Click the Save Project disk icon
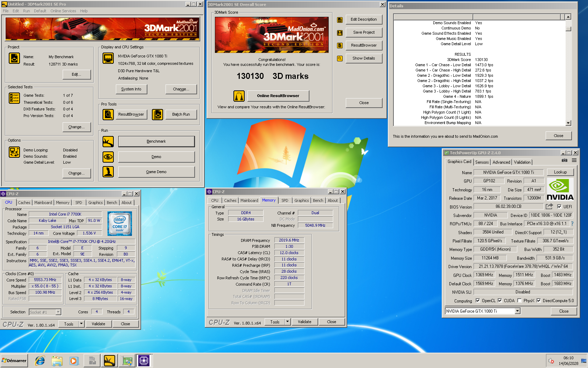This screenshot has width=588, height=368. coord(339,33)
